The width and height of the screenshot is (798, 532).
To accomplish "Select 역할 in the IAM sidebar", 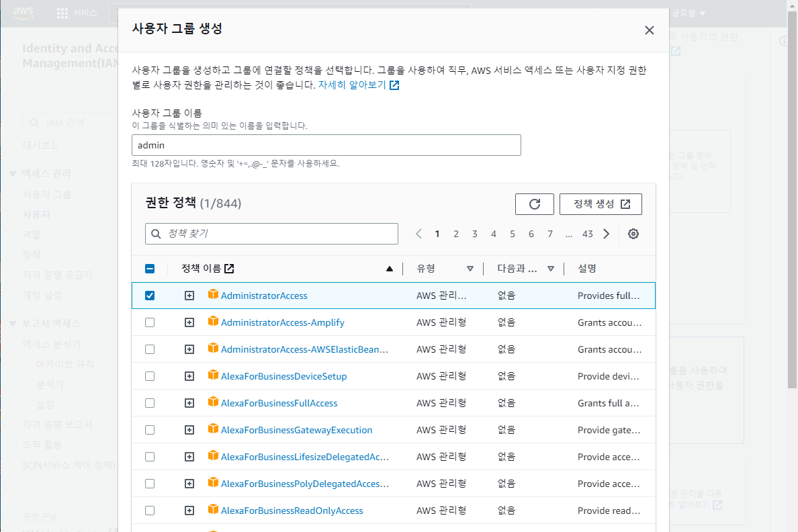I will 32,234.
